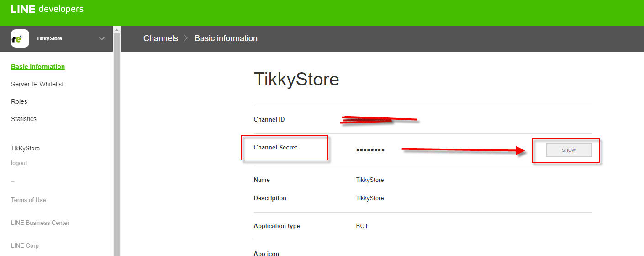
Task: Open the LINE Corp link
Action: 25,245
